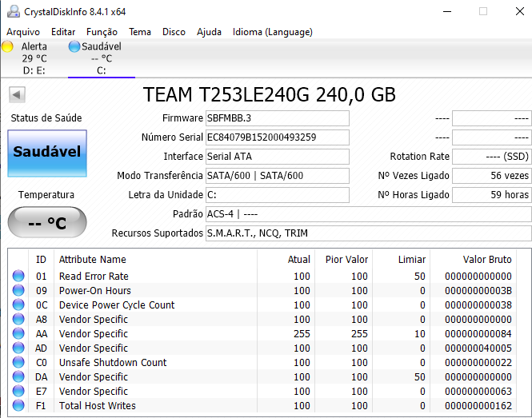Click the Rotation Rate value (SSD)
The width and height of the screenshot is (532, 418).
point(492,157)
